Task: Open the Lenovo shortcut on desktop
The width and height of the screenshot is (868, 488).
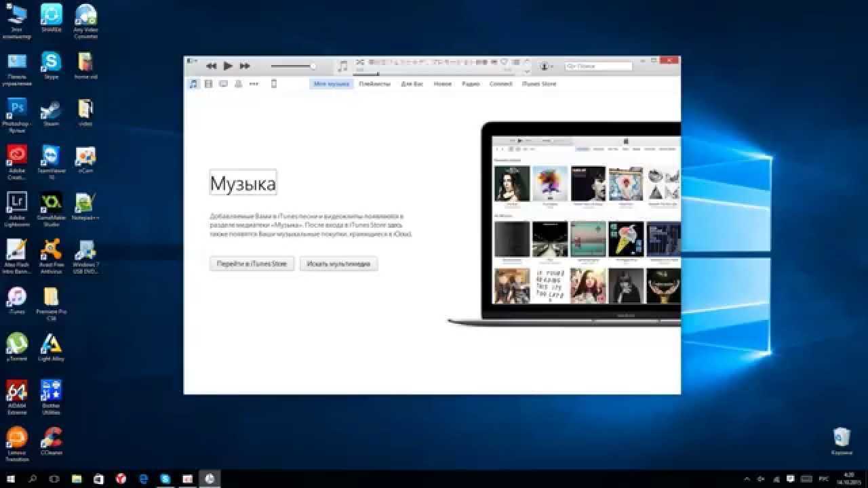Action: (16, 444)
